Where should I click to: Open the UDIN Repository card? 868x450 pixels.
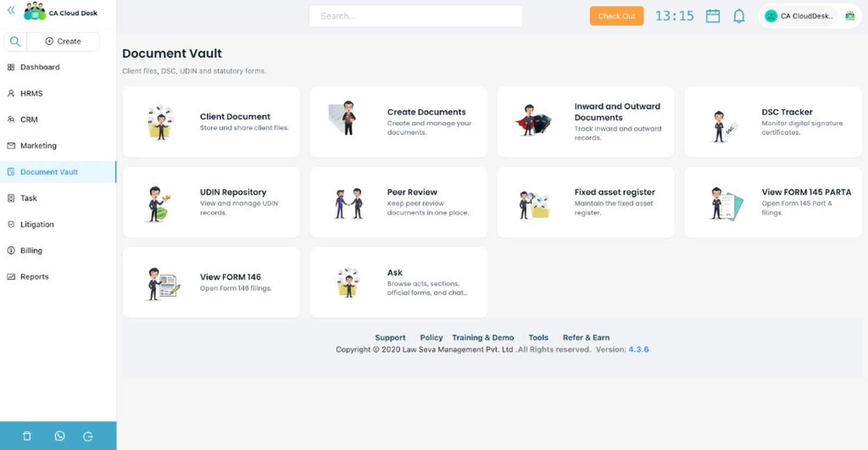[212, 202]
